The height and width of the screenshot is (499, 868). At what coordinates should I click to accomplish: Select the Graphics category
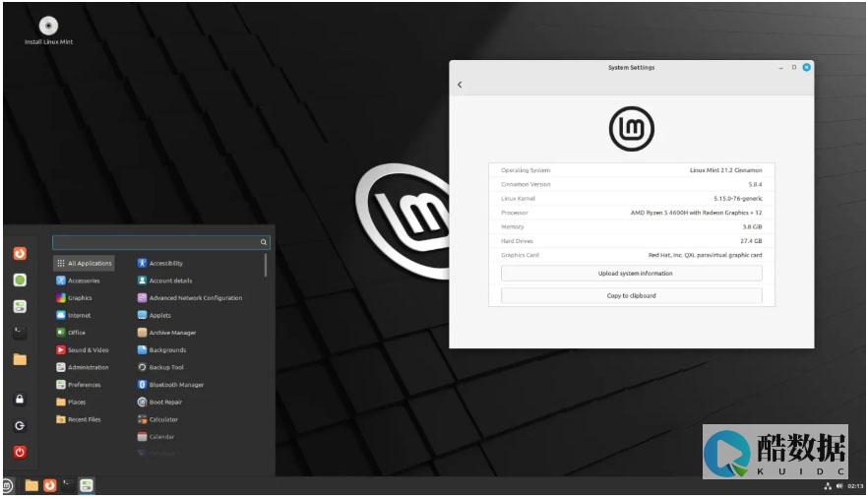pyautogui.click(x=74, y=298)
